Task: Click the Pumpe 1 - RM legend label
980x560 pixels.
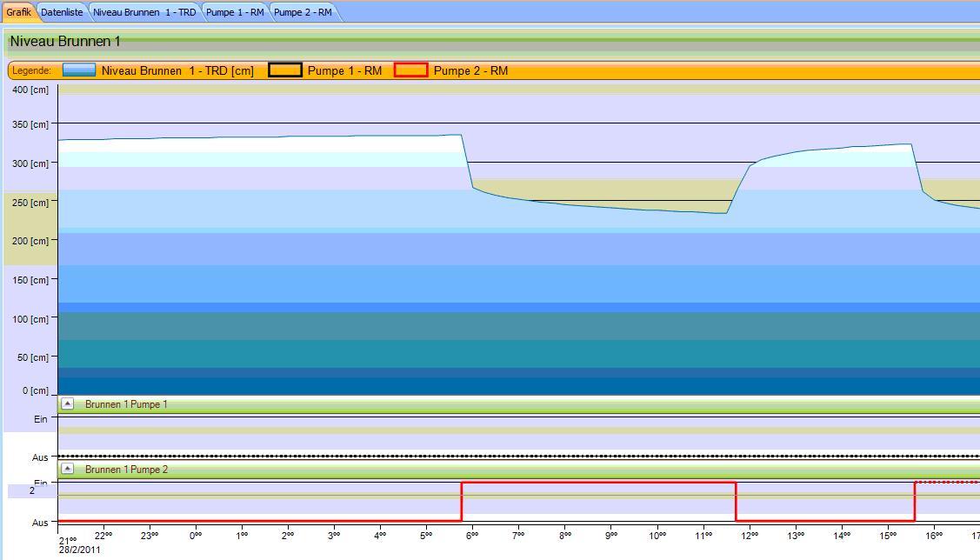Action: (344, 70)
